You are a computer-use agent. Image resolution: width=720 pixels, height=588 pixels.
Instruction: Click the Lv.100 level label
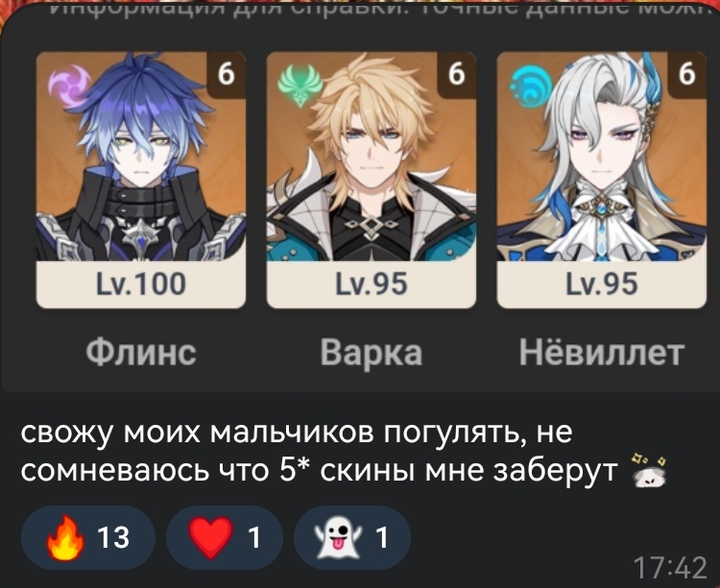pyautogui.click(x=141, y=284)
